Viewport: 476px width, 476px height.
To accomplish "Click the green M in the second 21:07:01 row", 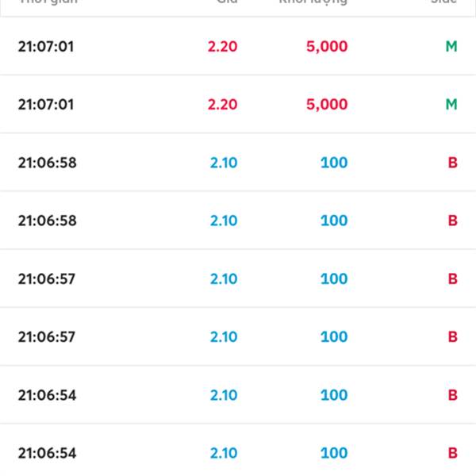I will point(451,105).
